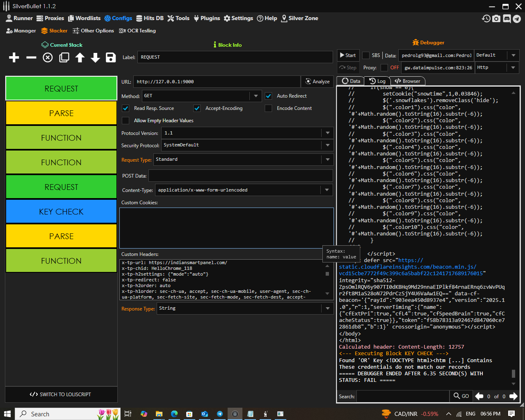Open Windows Start menu

pos(7,414)
